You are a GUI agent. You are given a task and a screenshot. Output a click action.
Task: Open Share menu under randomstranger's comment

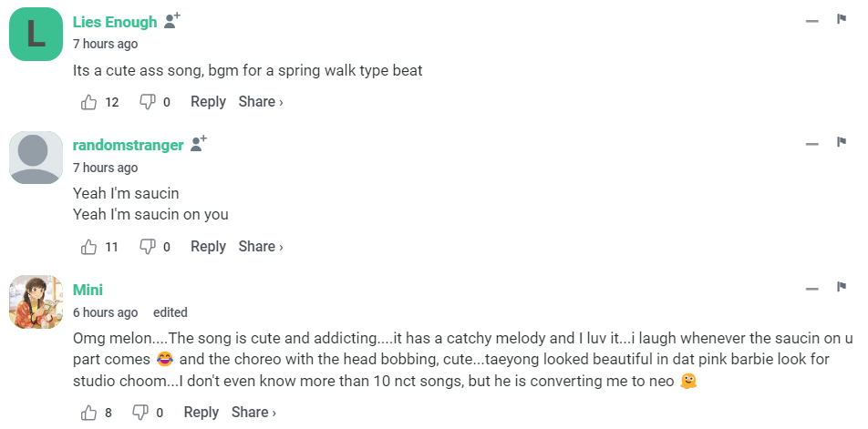[261, 247]
